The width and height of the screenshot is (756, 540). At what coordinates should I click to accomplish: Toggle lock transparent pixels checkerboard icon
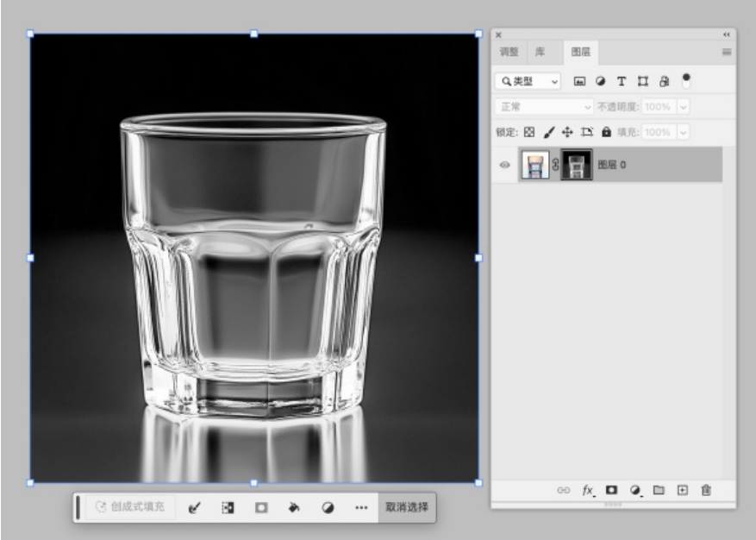529,134
